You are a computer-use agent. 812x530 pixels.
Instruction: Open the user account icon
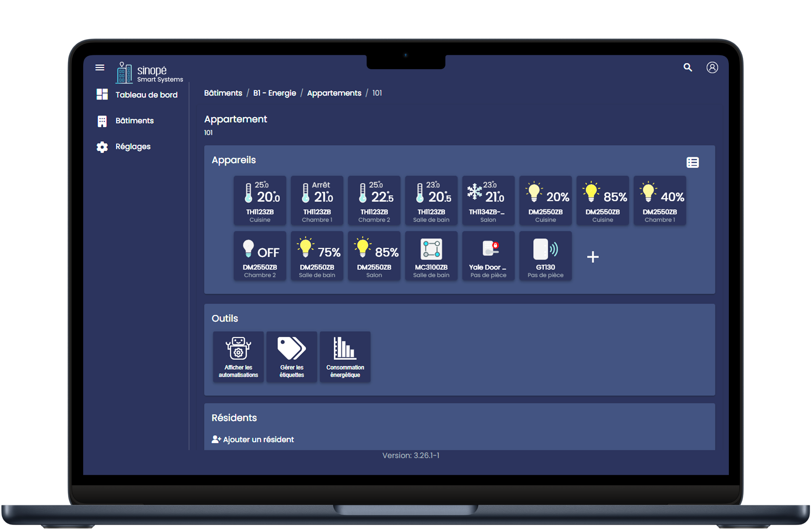(x=712, y=67)
